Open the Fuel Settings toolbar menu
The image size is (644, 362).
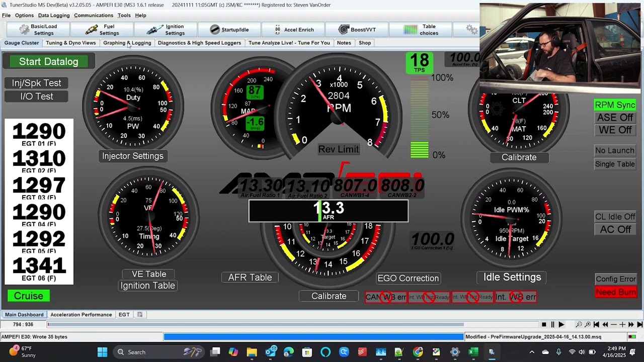click(x=102, y=30)
